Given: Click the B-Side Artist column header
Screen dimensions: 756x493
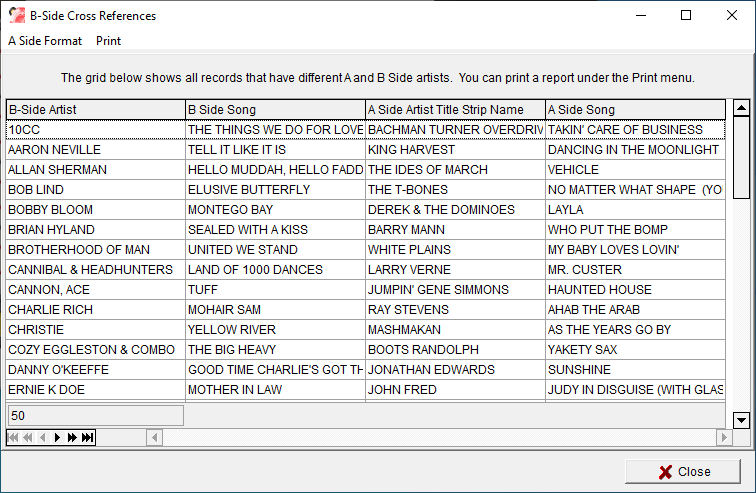Looking at the screenshot, I should coord(95,110).
